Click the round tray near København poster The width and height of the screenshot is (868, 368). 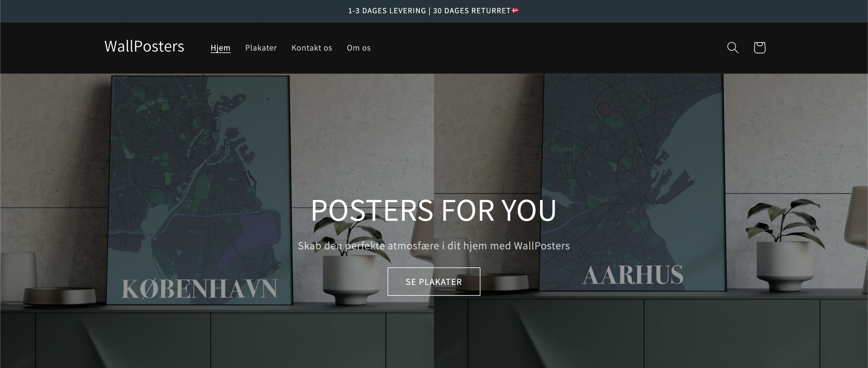[x=60, y=296]
